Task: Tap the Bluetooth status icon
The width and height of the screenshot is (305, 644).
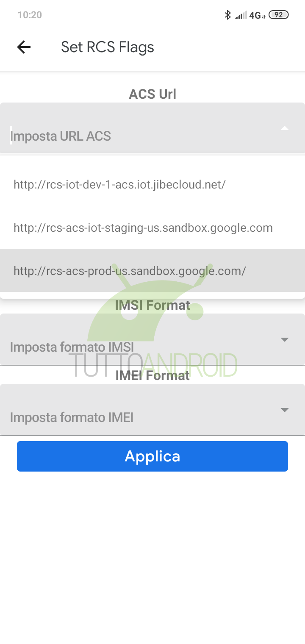Action: point(227,15)
